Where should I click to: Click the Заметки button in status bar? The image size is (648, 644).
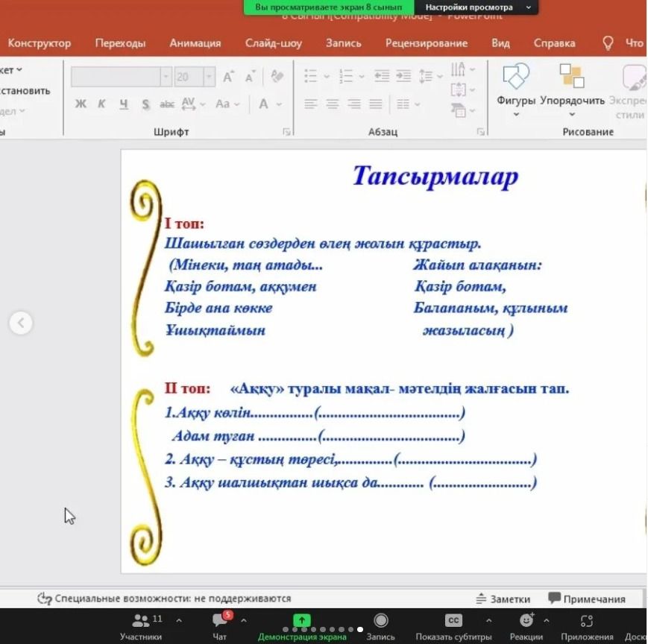[503, 599]
